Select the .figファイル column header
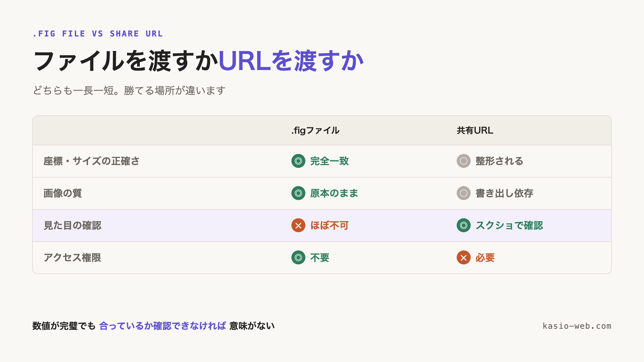This screenshot has height=362, width=644. click(x=316, y=130)
